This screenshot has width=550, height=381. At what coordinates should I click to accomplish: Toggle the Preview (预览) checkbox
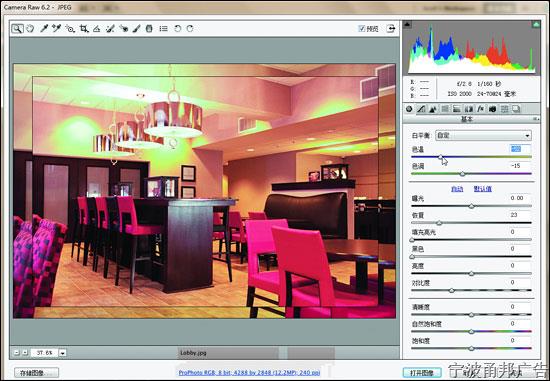[x=362, y=28]
